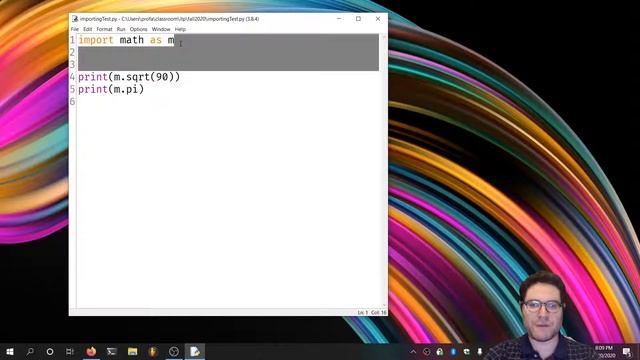Open Cortana circle icon

click(x=50, y=351)
